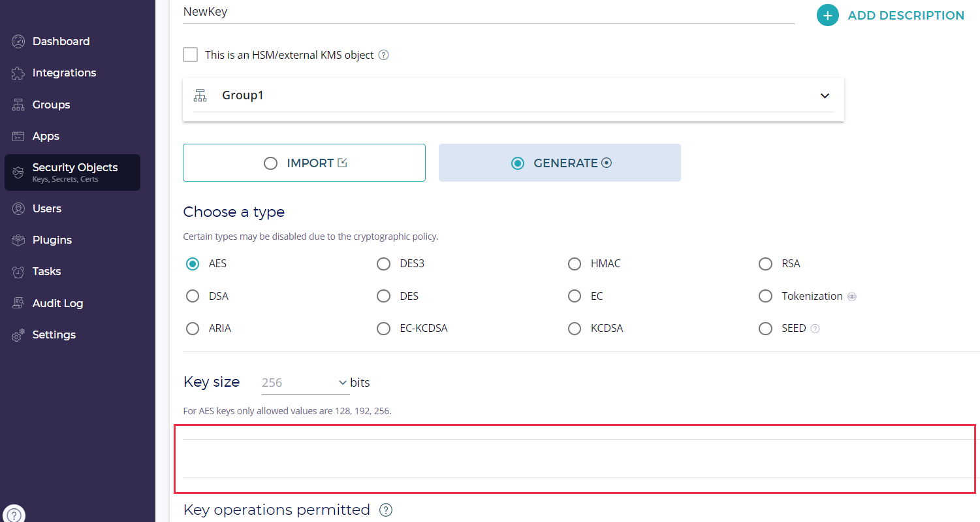The image size is (980, 522).
Task: Click the NewKey name input field
Action: point(488,12)
